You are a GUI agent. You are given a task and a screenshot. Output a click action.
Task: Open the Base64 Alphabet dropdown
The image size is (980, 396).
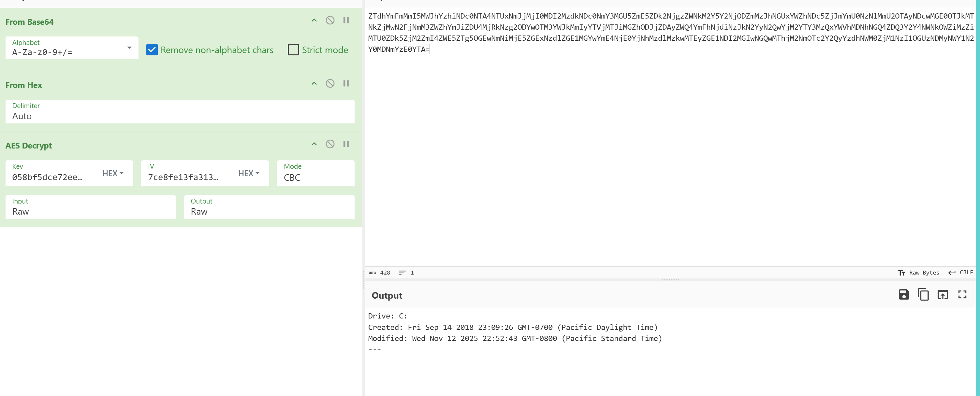click(x=129, y=48)
